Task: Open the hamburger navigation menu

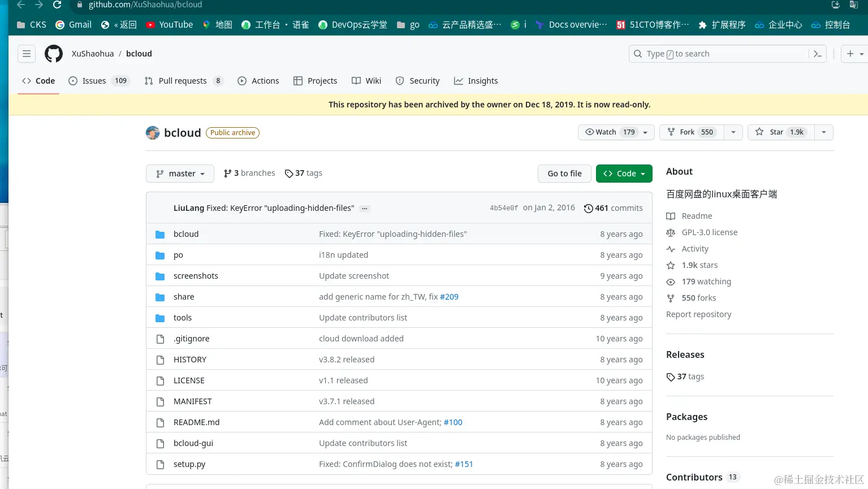Action: [x=27, y=54]
